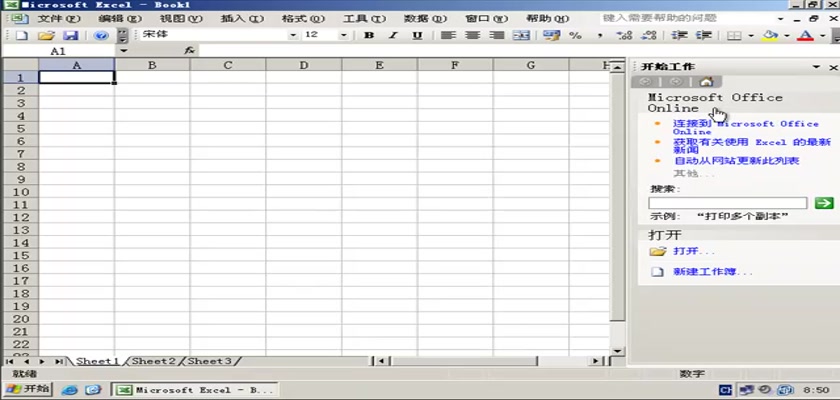Click the 连接到 Microsoft Office Online link
Viewport: 840px width, 400px height.
pyautogui.click(x=746, y=127)
